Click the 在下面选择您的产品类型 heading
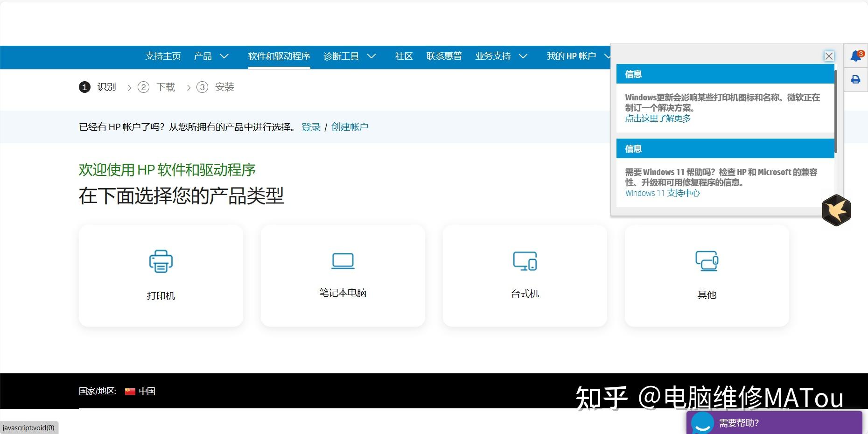Screen dimensions: 868x434 tap(181, 196)
